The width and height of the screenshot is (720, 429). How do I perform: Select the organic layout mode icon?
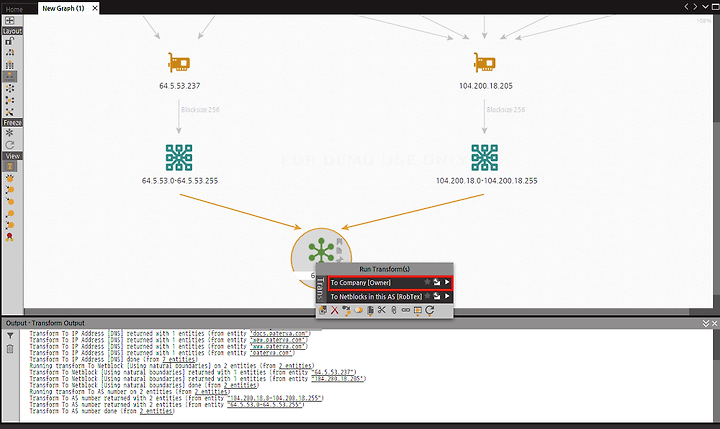(10, 88)
